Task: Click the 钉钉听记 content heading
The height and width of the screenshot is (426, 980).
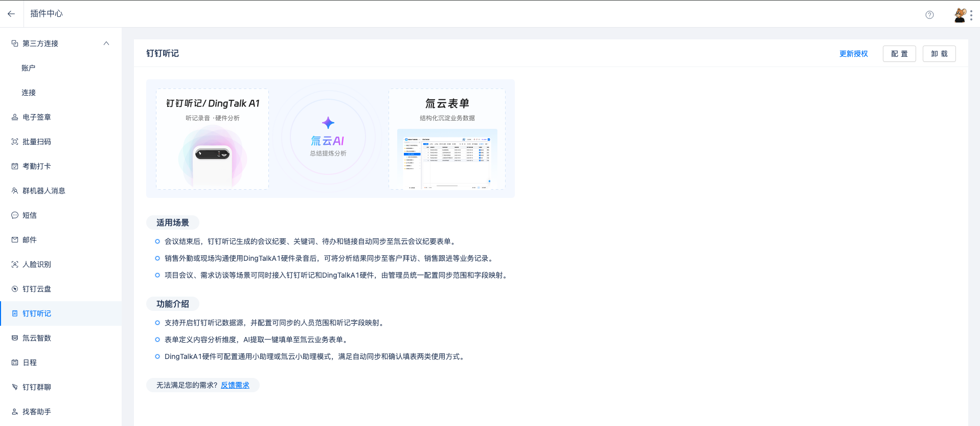Action: pos(163,53)
